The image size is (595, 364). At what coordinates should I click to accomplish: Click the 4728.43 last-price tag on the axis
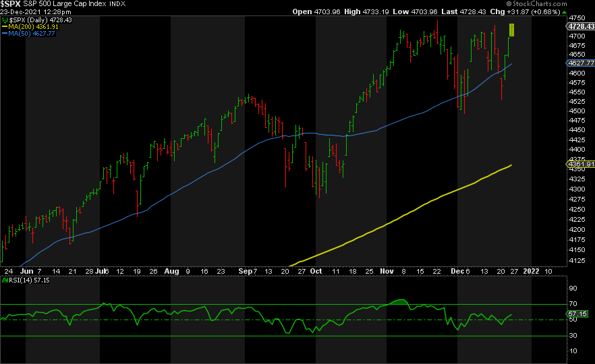click(x=581, y=26)
